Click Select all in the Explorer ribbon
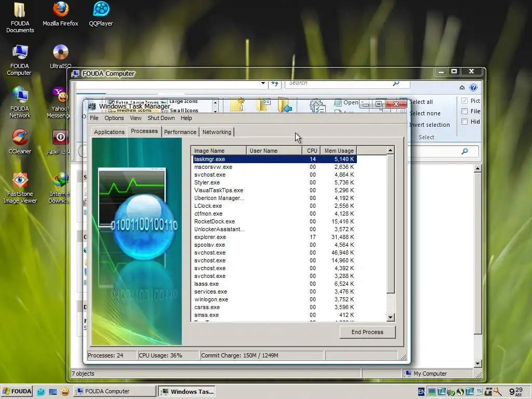 [421, 102]
